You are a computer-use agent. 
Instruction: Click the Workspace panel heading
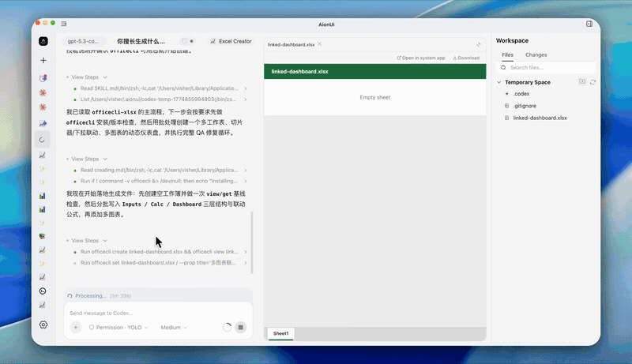pos(512,41)
